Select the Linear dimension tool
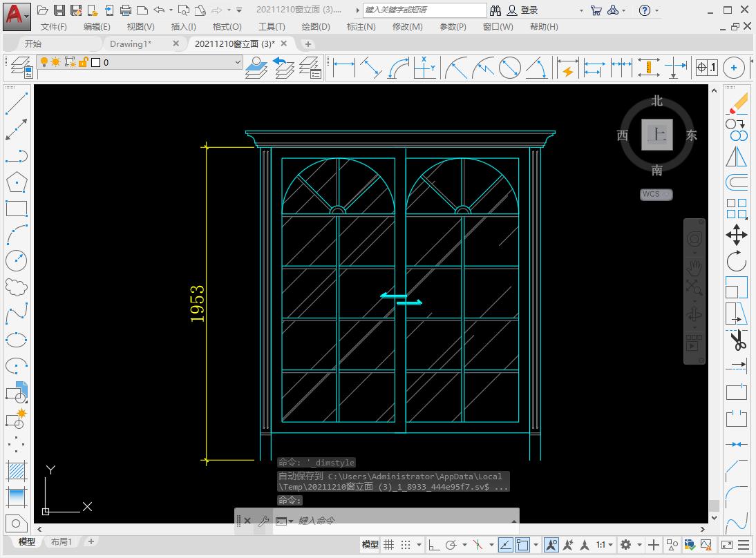The width and height of the screenshot is (756, 558). [x=343, y=68]
